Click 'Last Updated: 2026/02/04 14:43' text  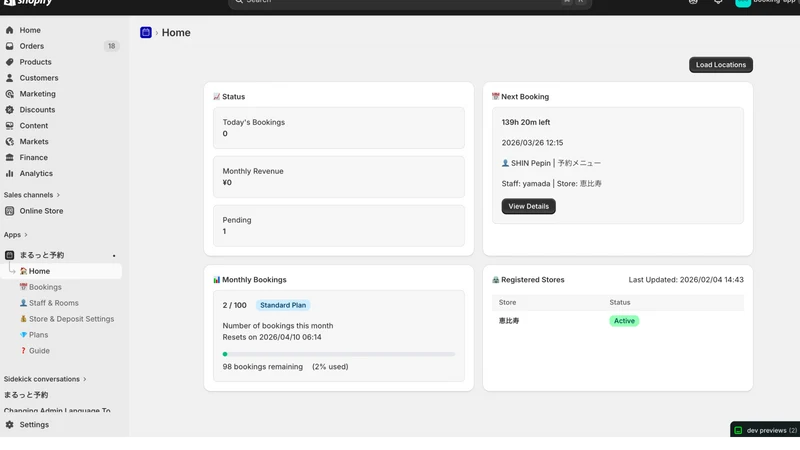tap(686, 280)
